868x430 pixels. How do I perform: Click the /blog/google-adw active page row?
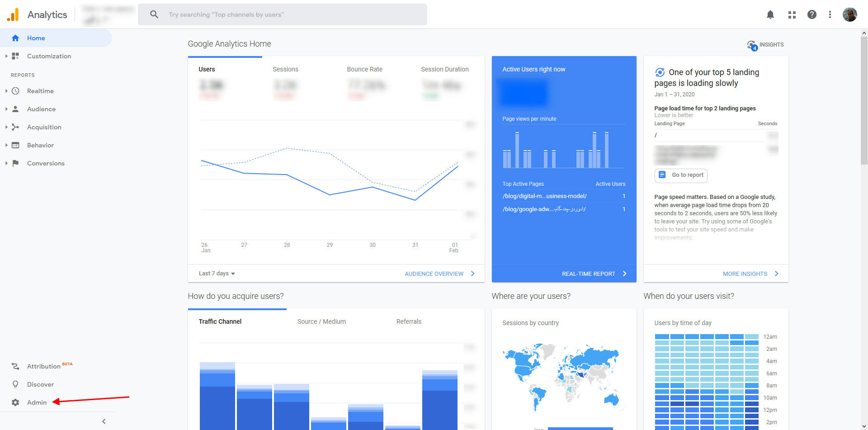(564, 209)
